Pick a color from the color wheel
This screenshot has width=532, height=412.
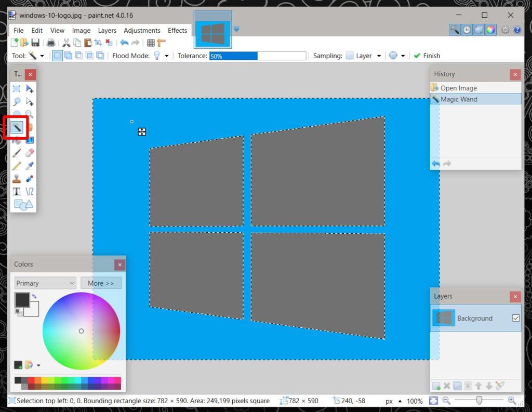point(81,331)
